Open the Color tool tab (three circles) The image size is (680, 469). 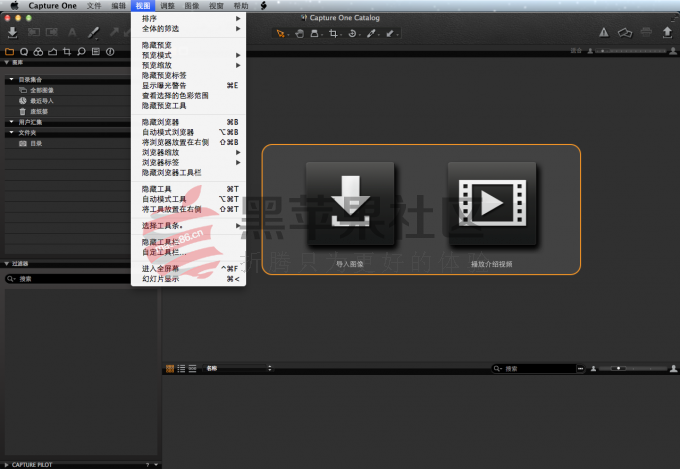[38, 52]
